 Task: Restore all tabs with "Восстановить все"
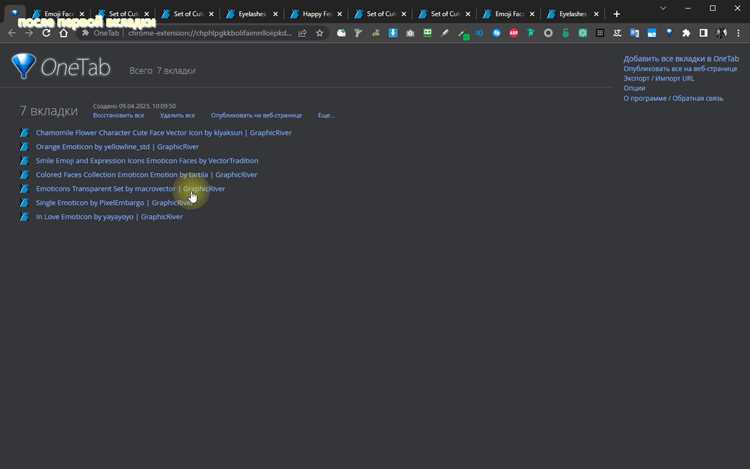(118, 115)
